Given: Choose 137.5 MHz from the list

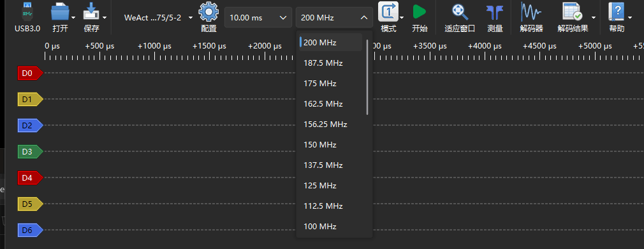Looking at the screenshot, I should [331, 165].
